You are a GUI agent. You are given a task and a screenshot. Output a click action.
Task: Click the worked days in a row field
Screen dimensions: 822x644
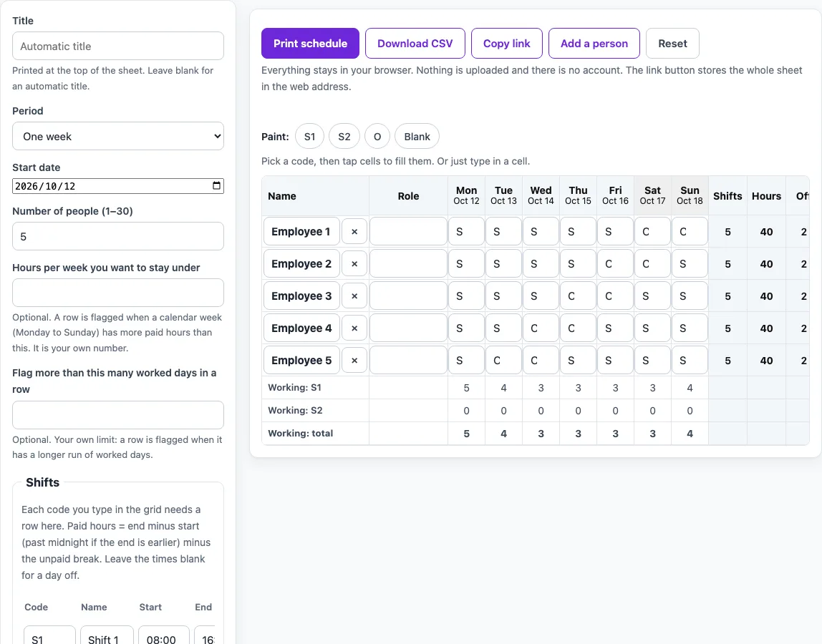click(118, 415)
